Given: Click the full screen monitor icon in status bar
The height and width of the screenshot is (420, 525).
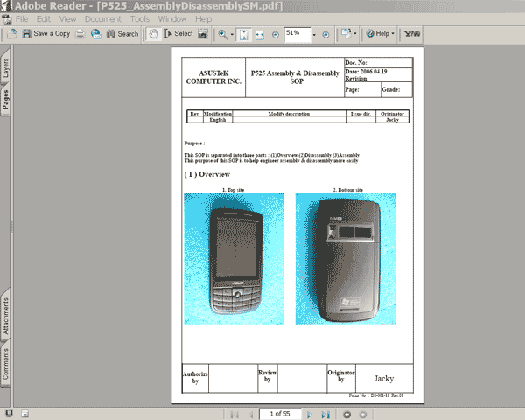Looking at the screenshot, I should (9, 414).
